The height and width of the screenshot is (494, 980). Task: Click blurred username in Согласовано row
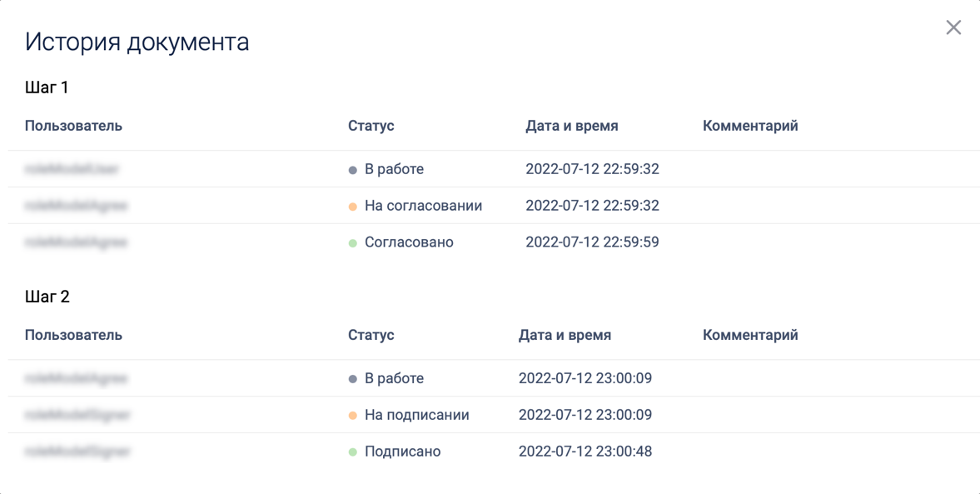pyautogui.click(x=76, y=242)
